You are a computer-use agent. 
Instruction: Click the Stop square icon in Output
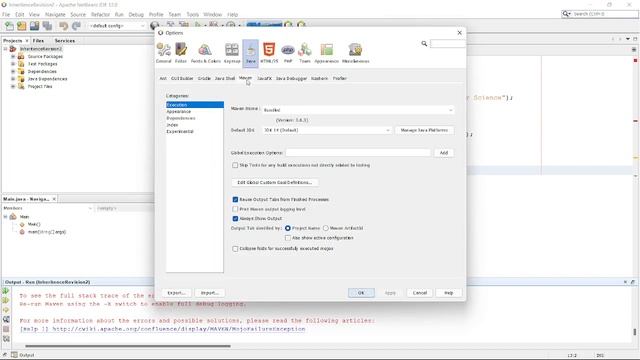tap(6, 329)
